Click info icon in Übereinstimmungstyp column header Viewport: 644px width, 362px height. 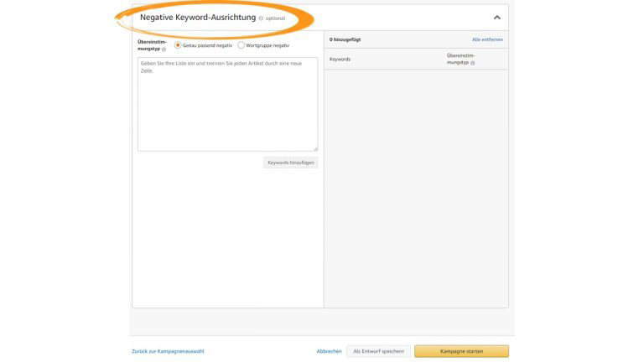click(472, 63)
